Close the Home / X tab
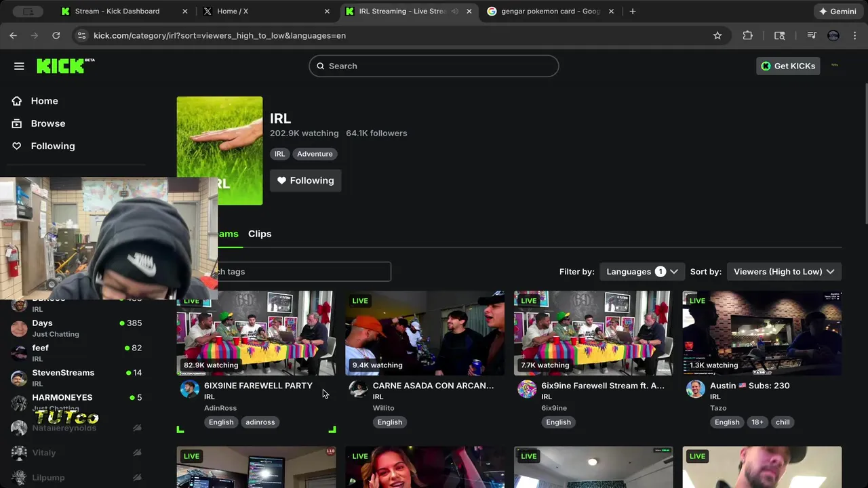This screenshot has width=868, height=488. pos(327,11)
